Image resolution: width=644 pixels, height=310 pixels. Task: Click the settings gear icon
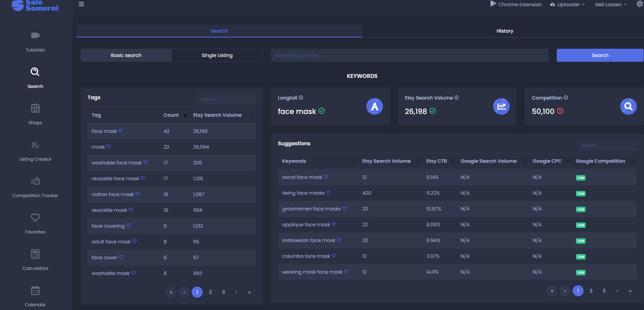pos(640,4)
